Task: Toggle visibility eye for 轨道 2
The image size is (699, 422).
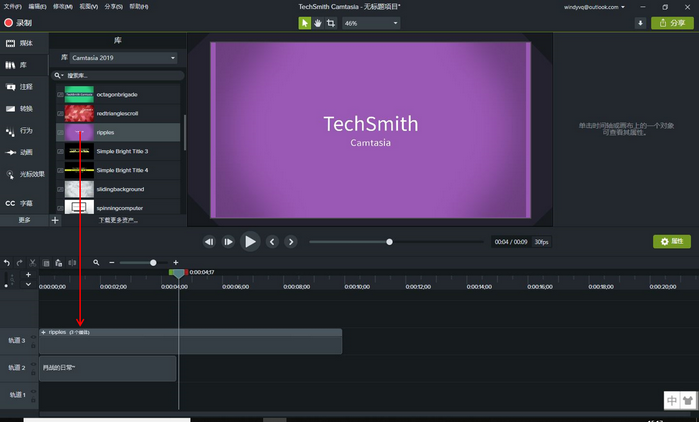Action: pos(33,364)
